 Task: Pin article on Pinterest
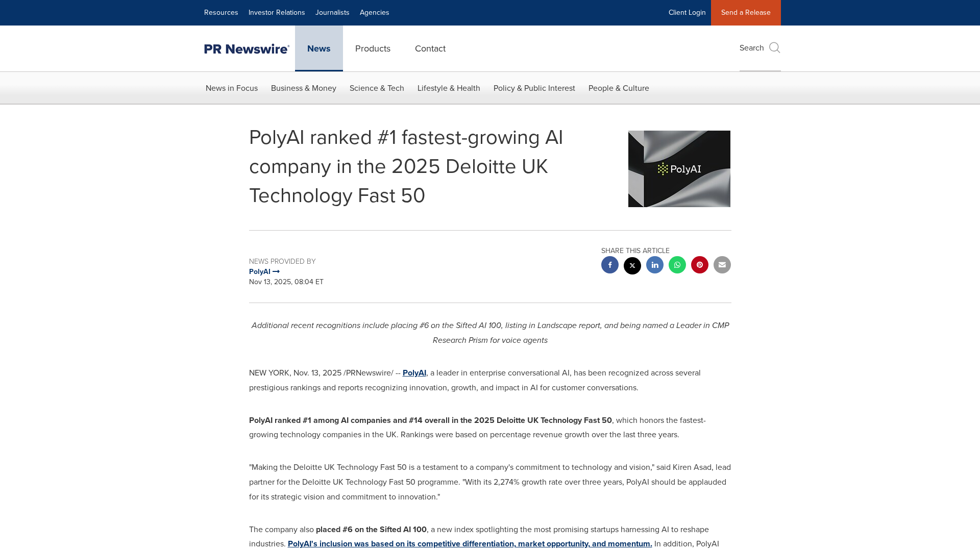coord(699,265)
